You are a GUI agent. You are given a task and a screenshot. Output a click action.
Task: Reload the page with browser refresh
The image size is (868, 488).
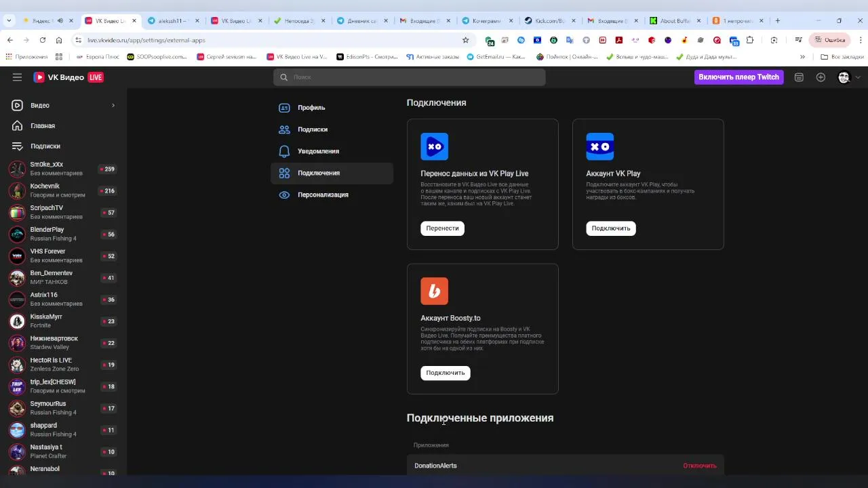coord(43,40)
